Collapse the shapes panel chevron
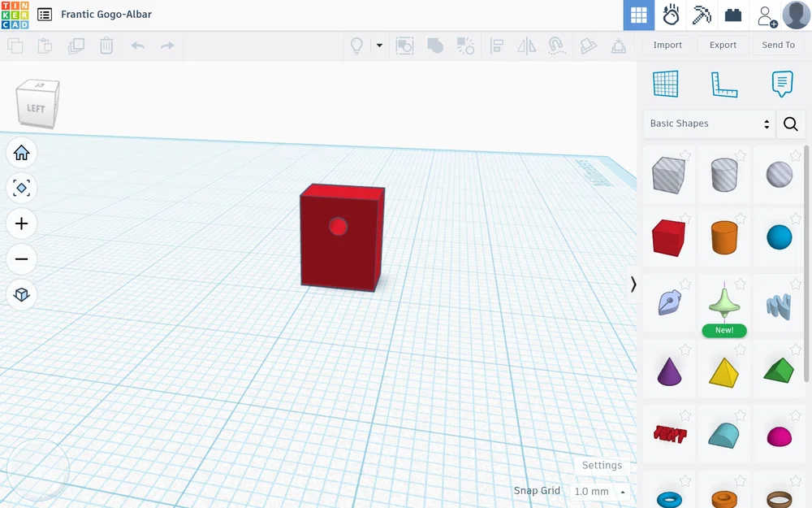 [633, 284]
